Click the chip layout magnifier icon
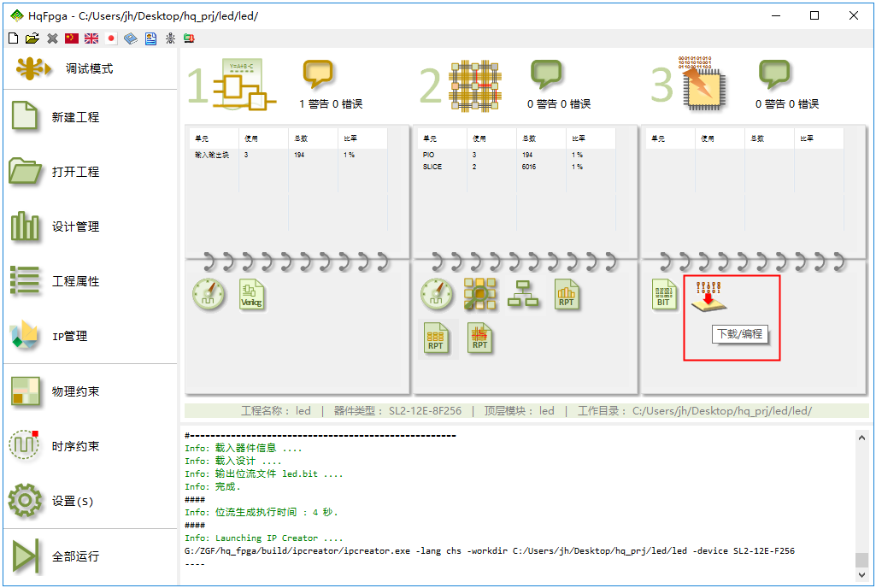This screenshot has height=588, width=876. 479,294
